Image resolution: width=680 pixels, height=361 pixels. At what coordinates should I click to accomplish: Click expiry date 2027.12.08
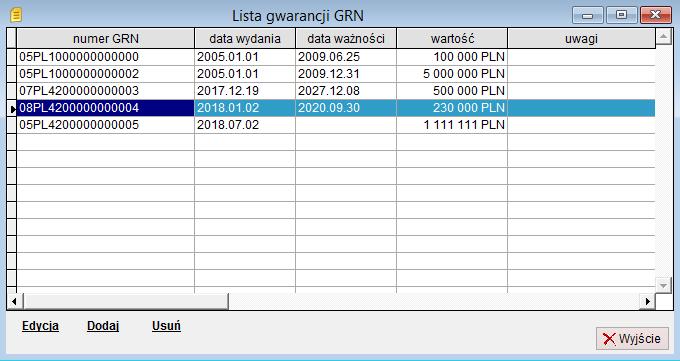329,91
